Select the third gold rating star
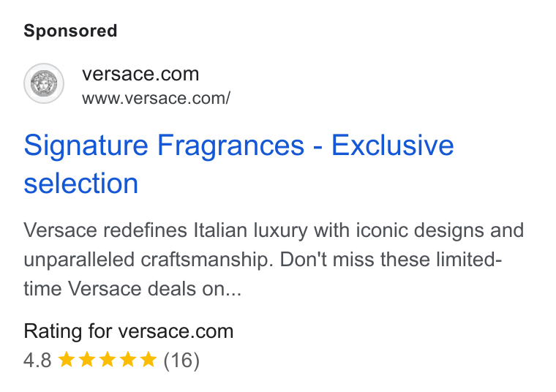Viewport: 556px width, 392px height. pos(108,359)
